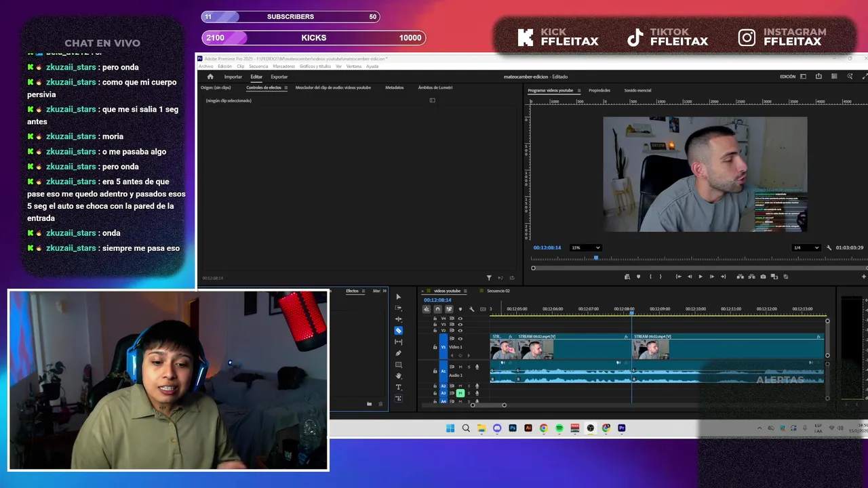Click the filter funnel in Effect Controls
Image resolution: width=868 pixels, height=488 pixels.
tap(489, 278)
